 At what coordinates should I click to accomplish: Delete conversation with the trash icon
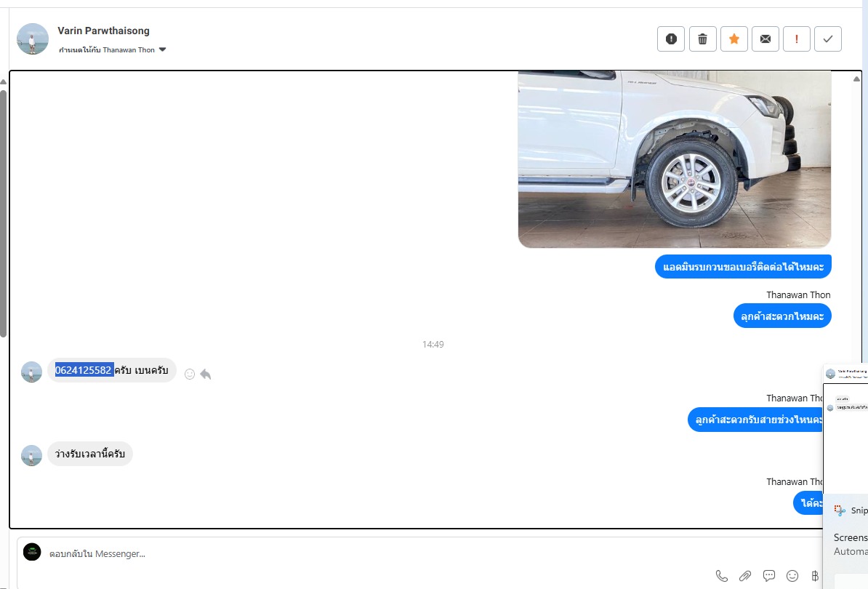702,39
